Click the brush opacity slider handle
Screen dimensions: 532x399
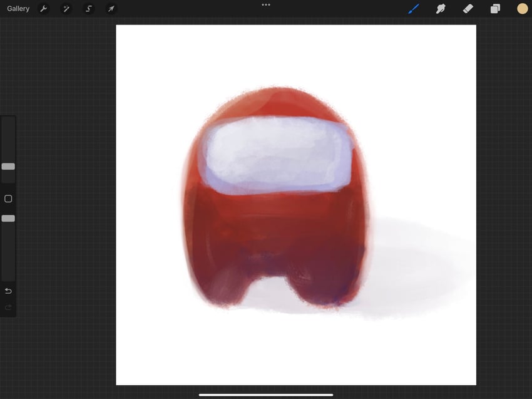click(x=8, y=219)
